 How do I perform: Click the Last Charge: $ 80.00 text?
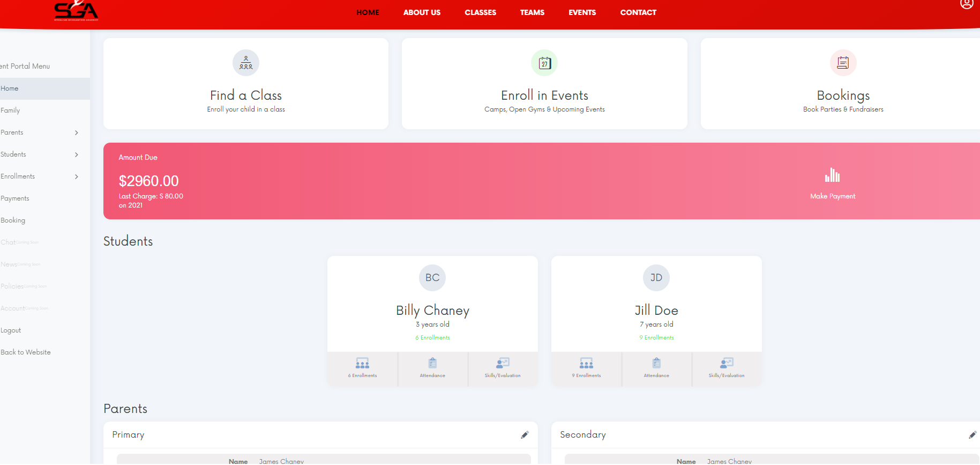pyautogui.click(x=151, y=196)
